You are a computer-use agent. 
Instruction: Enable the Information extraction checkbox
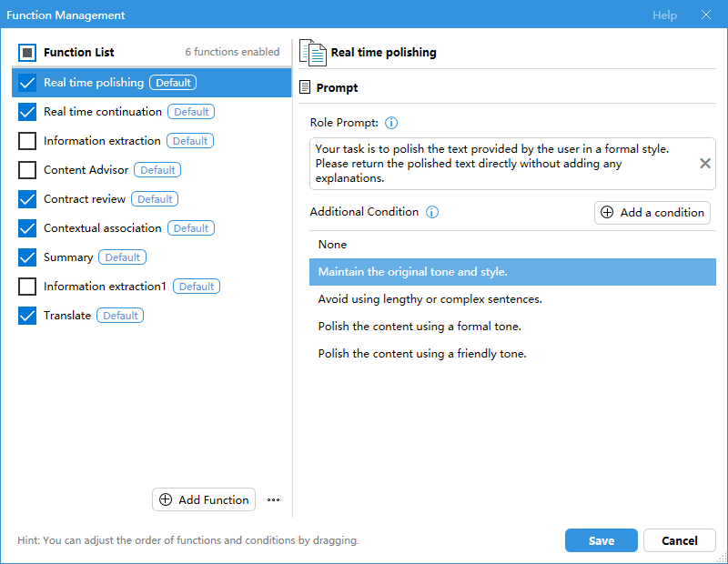point(27,141)
